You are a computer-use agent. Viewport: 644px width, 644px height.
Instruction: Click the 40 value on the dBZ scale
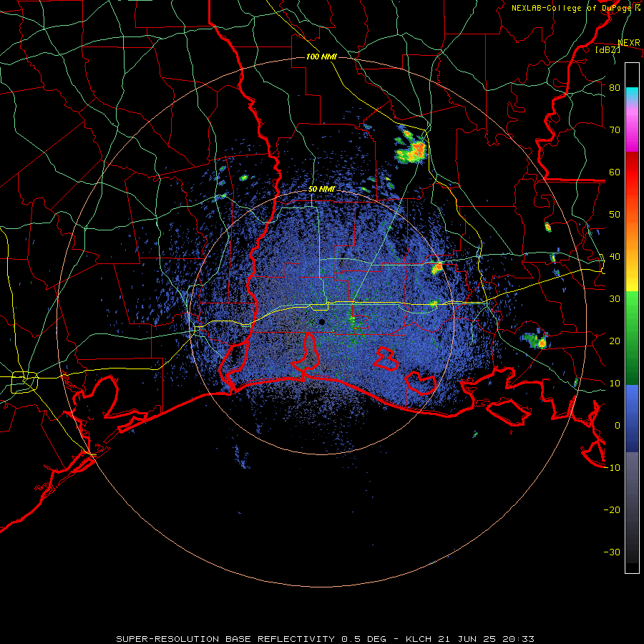coord(615,257)
